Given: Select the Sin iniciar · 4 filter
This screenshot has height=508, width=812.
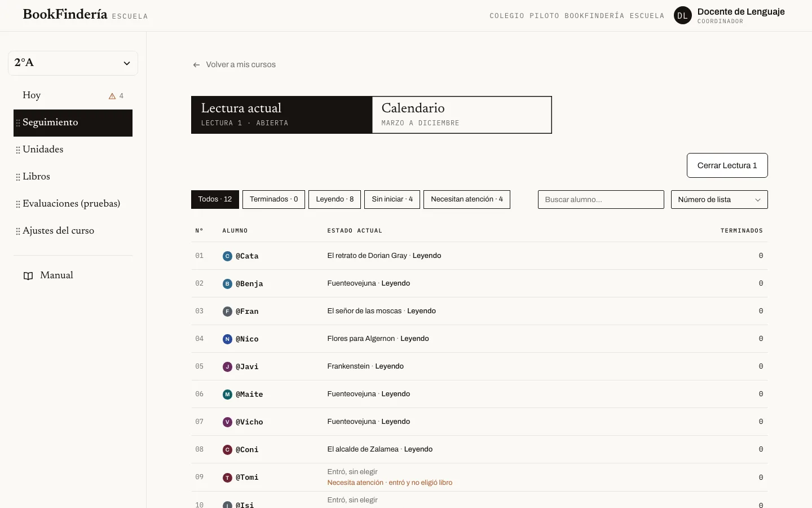Looking at the screenshot, I should (x=392, y=199).
